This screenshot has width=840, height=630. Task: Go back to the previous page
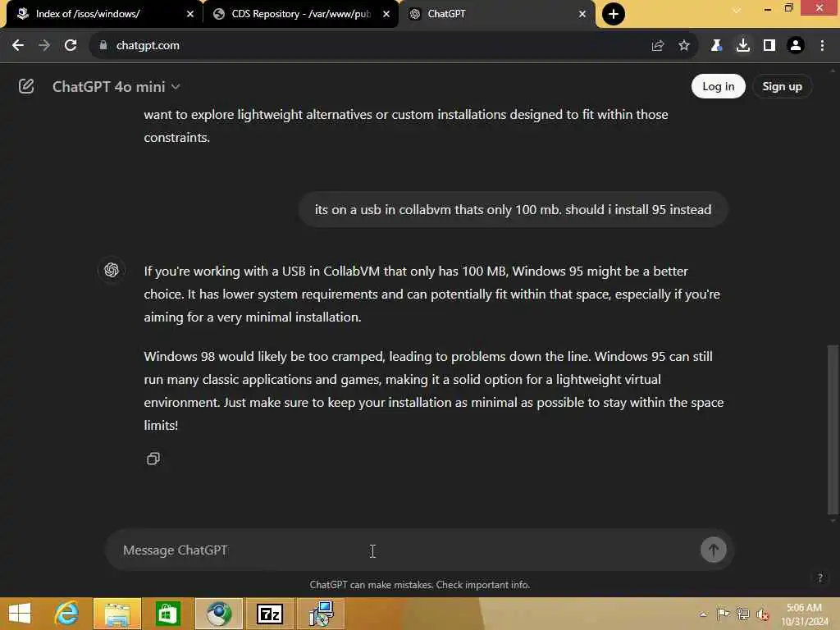(x=18, y=46)
